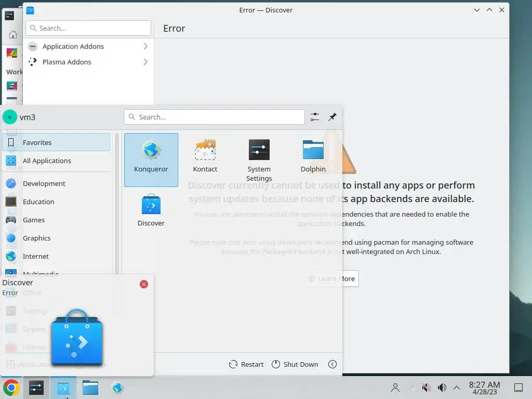The width and height of the screenshot is (532, 399).
Task: Open Konqueror from the taskbar
Action: (x=117, y=388)
